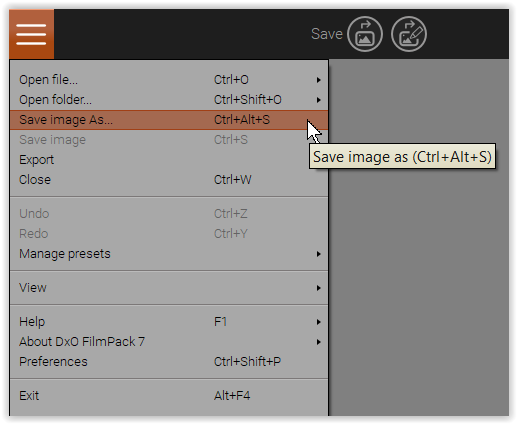Screen dimensions: 517x424
Task: Open Manage presets menu entry
Action: click(169, 254)
